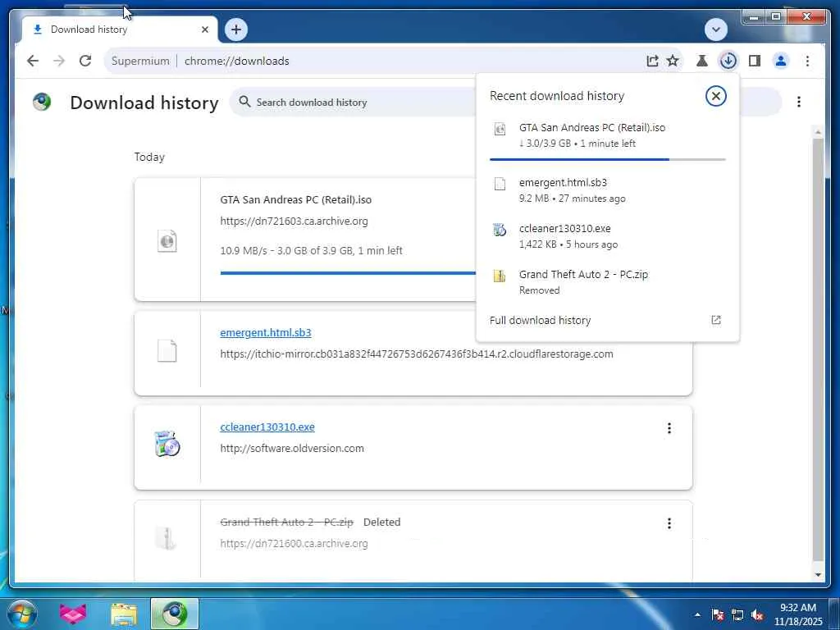
Task: Click the page vertical scrollbar
Action: pos(818,348)
